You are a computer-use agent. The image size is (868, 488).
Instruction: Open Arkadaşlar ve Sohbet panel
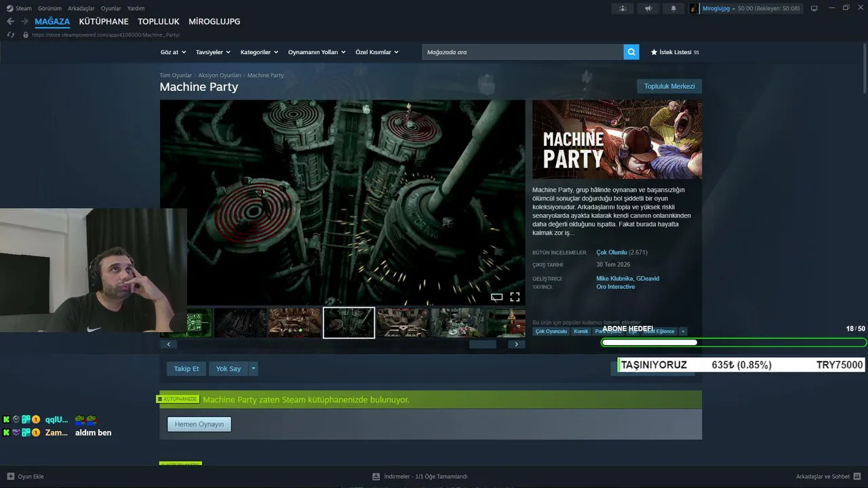coord(823,476)
